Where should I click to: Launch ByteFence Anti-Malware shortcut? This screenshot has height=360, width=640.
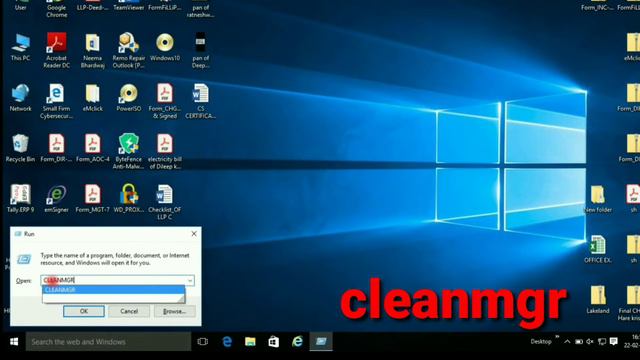coord(129,151)
